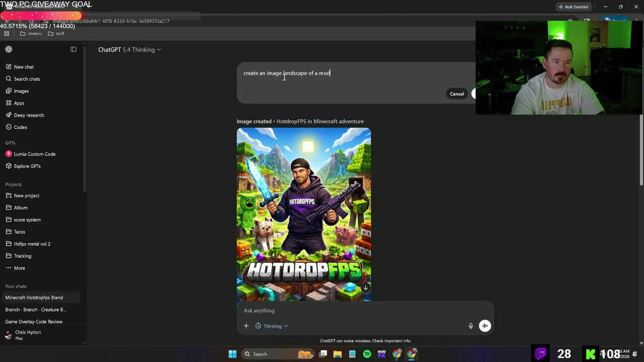Click in the message edit text box

[357, 73]
